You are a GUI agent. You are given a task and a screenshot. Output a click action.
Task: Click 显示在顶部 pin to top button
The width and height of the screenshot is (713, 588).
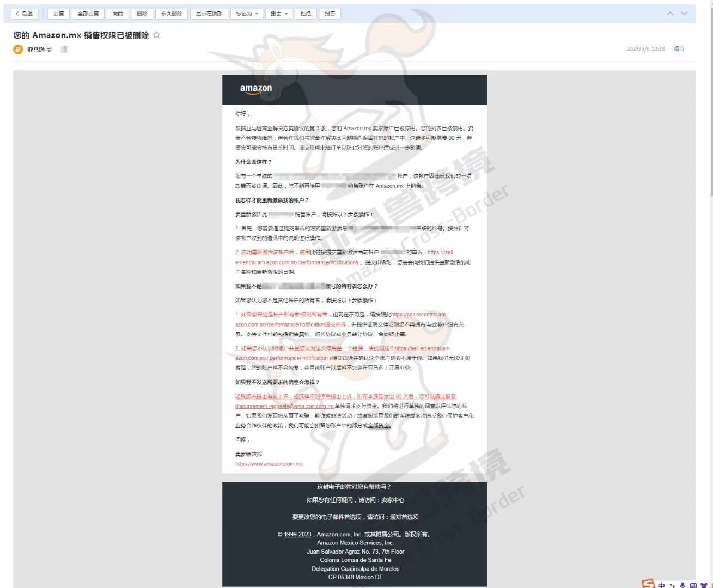(209, 14)
